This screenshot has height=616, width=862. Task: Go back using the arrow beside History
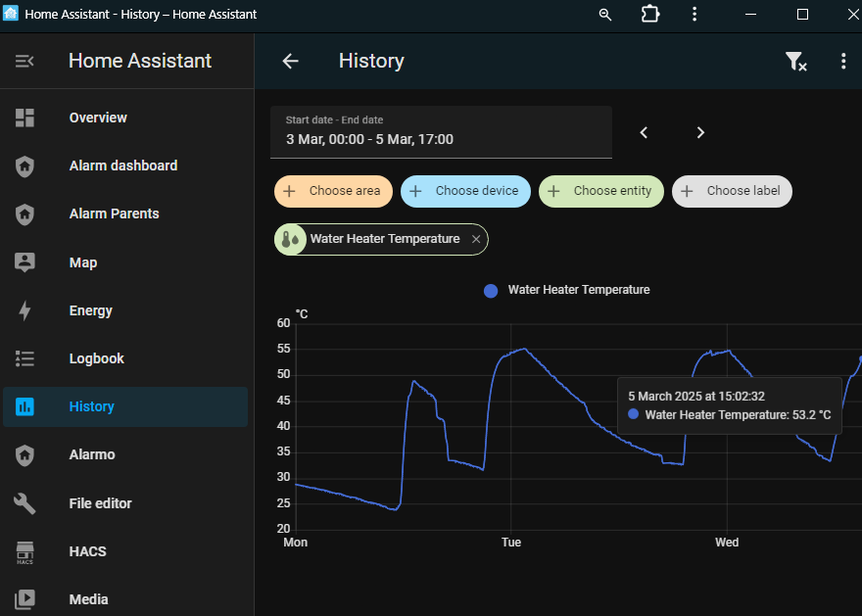(290, 61)
